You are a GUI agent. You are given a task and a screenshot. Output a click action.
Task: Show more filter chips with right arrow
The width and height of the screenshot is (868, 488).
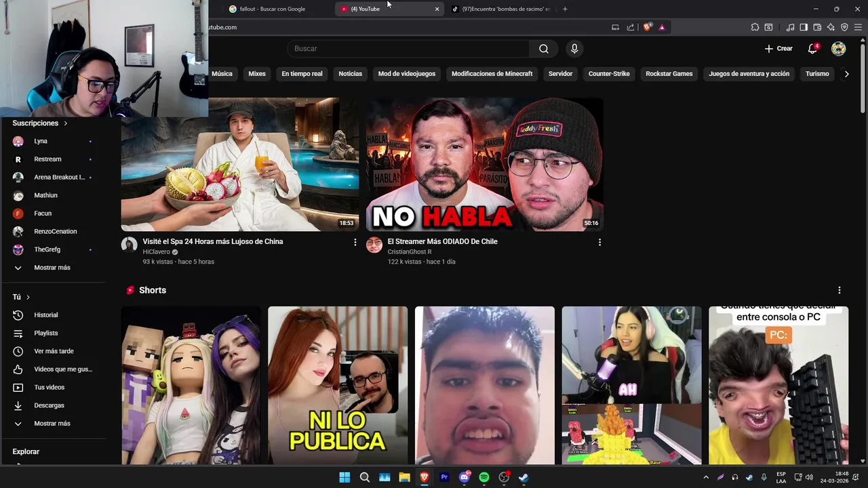coord(846,74)
